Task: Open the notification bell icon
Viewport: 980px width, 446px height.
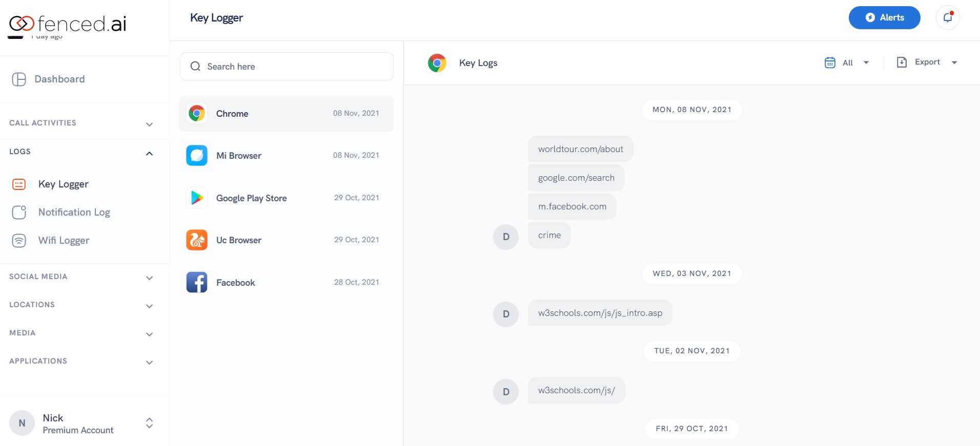Action: pos(948,17)
